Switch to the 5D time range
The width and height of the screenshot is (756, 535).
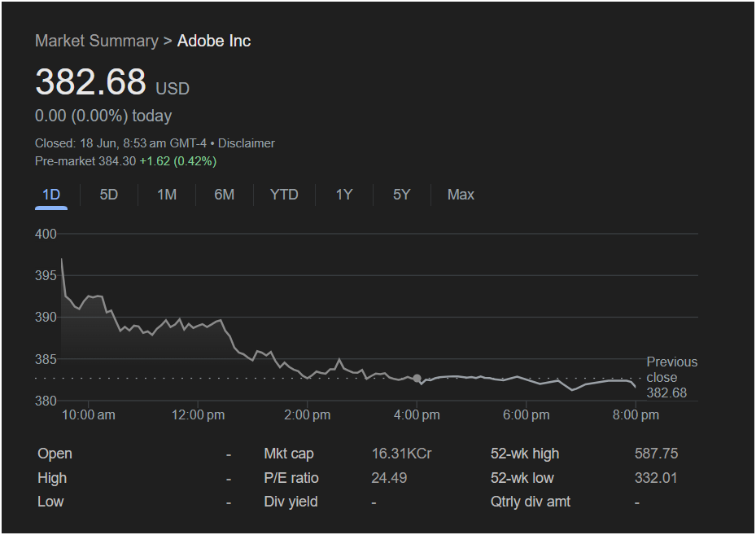(108, 195)
